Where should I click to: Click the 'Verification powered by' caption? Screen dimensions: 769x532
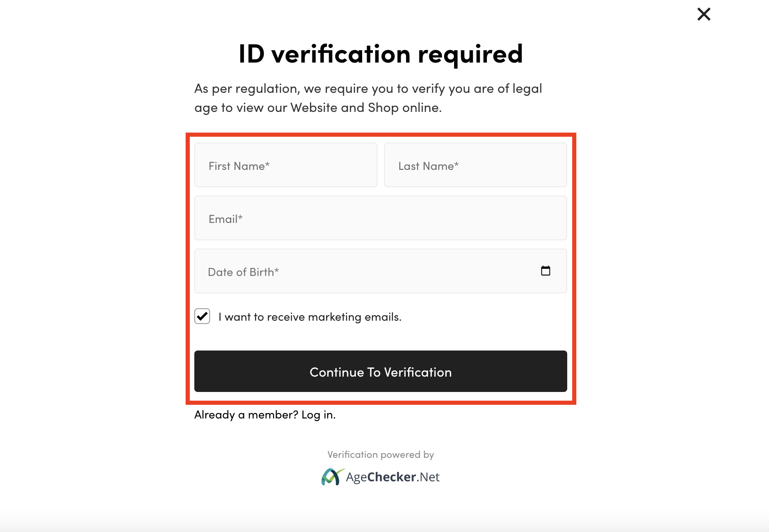coord(381,455)
